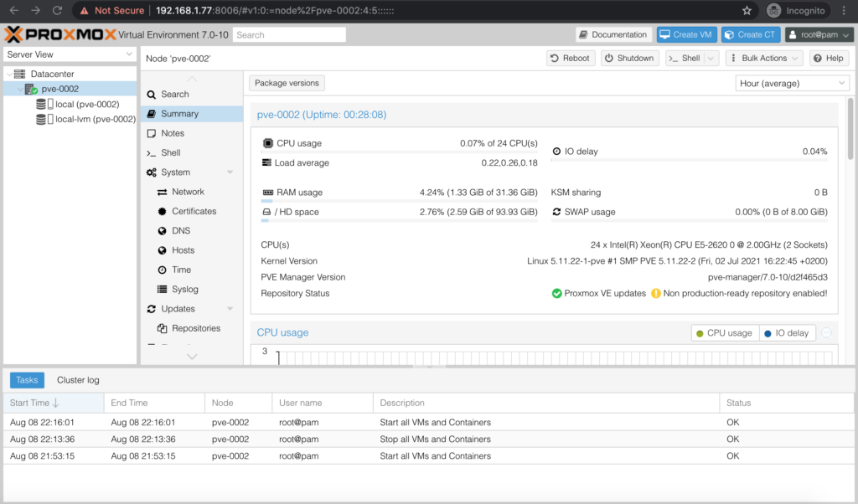Image resolution: width=858 pixels, height=504 pixels.
Task: Click the Create VM button
Action: 686,34
